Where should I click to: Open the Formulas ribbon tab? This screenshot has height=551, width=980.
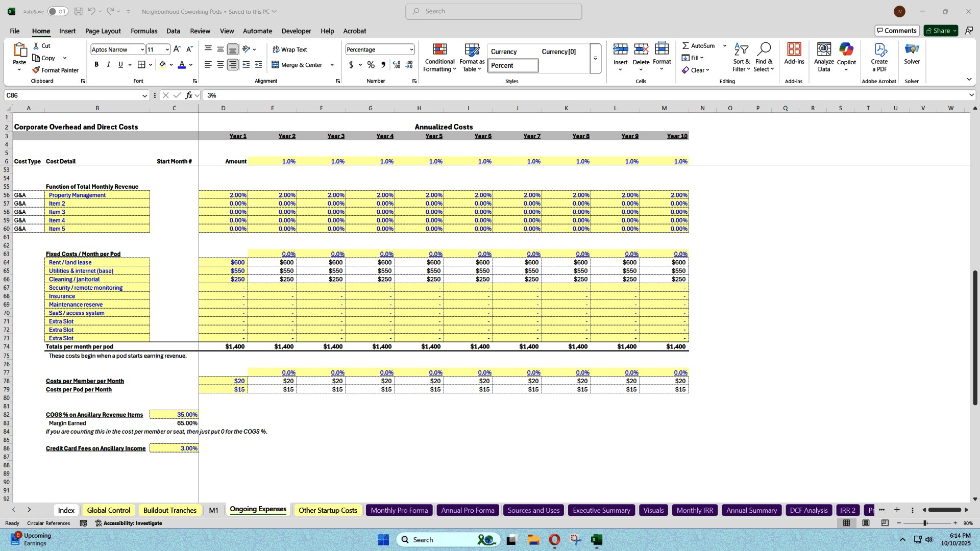[x=144, y=31]
